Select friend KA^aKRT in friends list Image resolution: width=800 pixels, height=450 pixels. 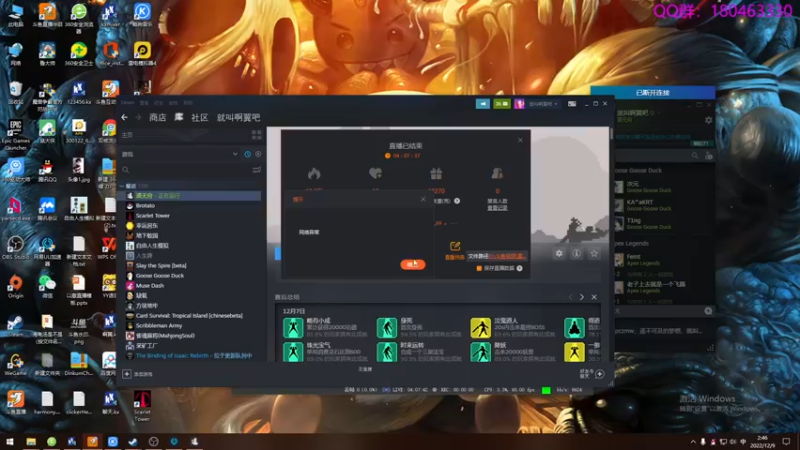point(663,205)
